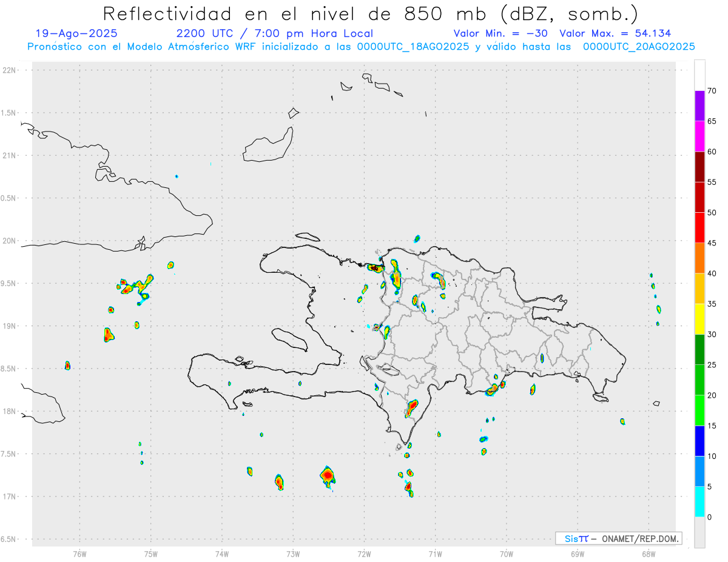Click the '71W' longitude label

435,554
